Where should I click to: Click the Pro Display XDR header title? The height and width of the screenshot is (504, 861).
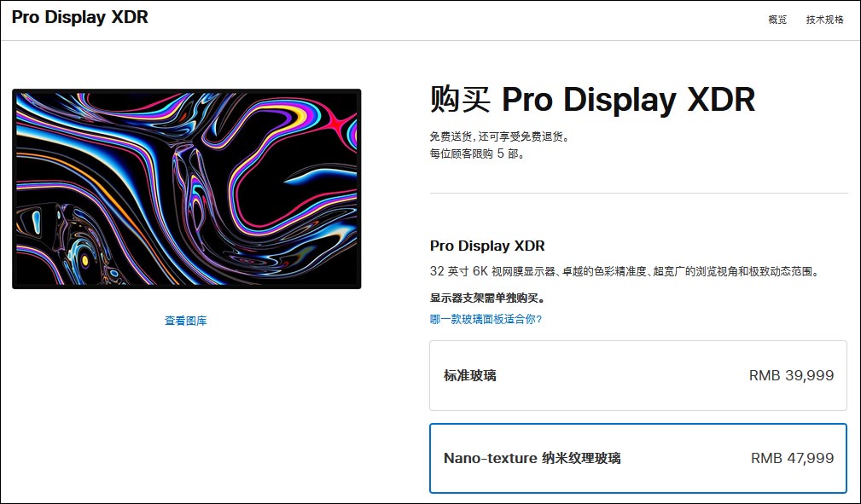click(x=80, y=17)
